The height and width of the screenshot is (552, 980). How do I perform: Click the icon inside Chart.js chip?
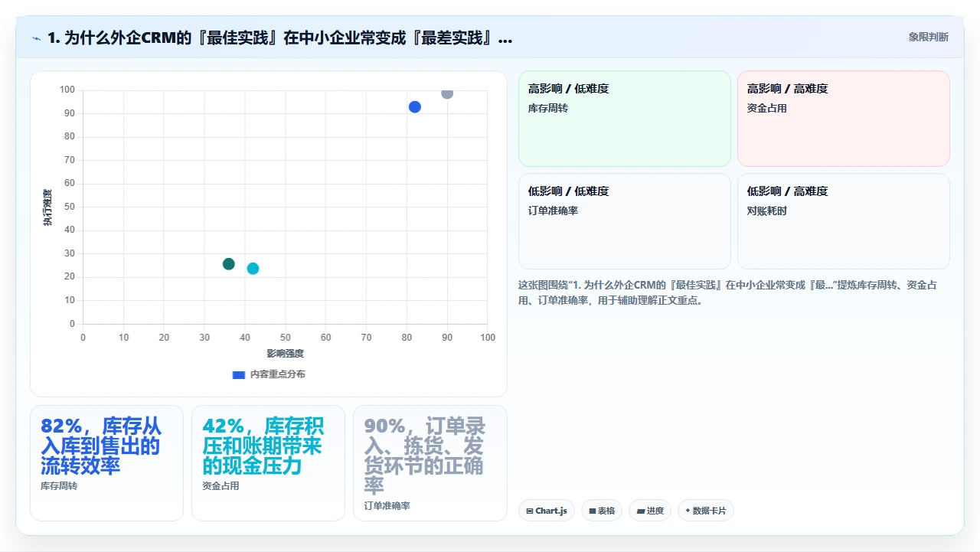[530, 511]
